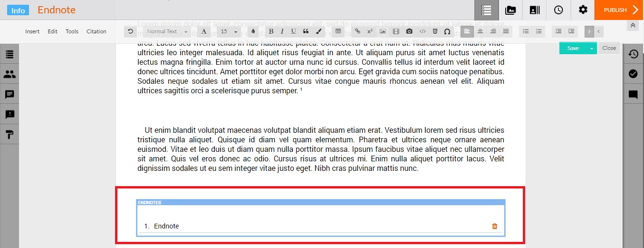Image resolution: width=644 pixels, height=248 pixels.
Task: Toggle italic formatting
Action: pos(282,31)
